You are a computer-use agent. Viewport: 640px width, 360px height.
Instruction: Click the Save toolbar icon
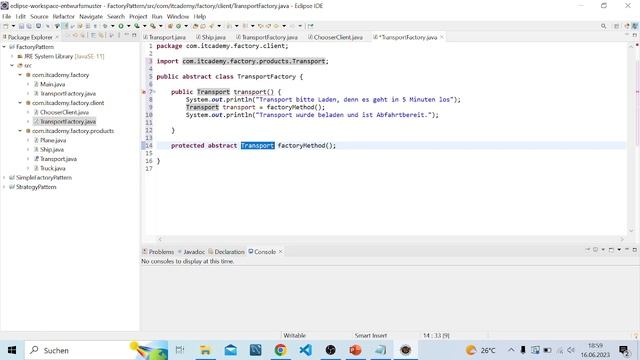pyautogui.click(x=21, y=26)
